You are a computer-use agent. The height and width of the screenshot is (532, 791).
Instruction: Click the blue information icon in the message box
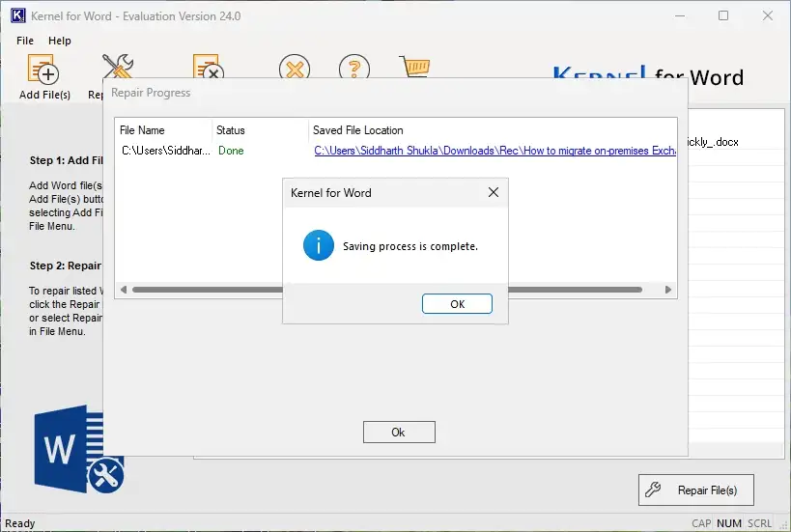point(319,245)
